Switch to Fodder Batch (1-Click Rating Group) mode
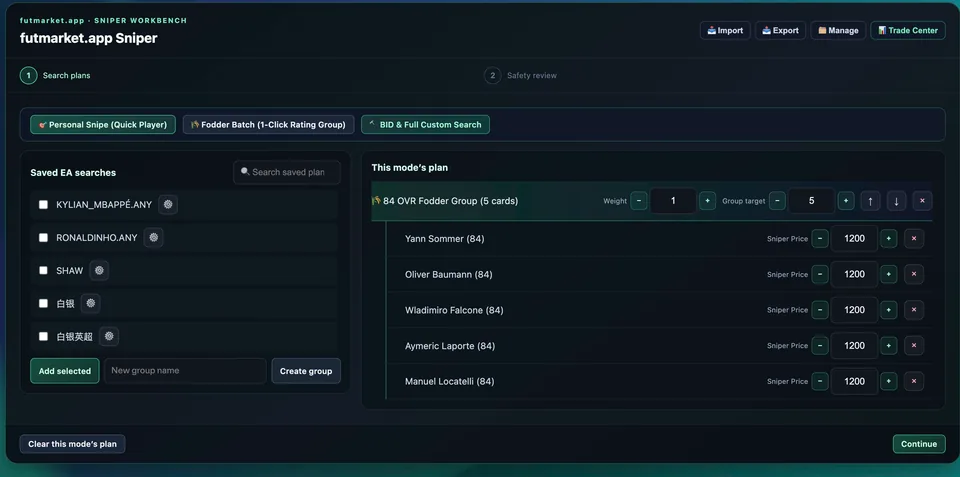The image size is (960, 477). 268,124
